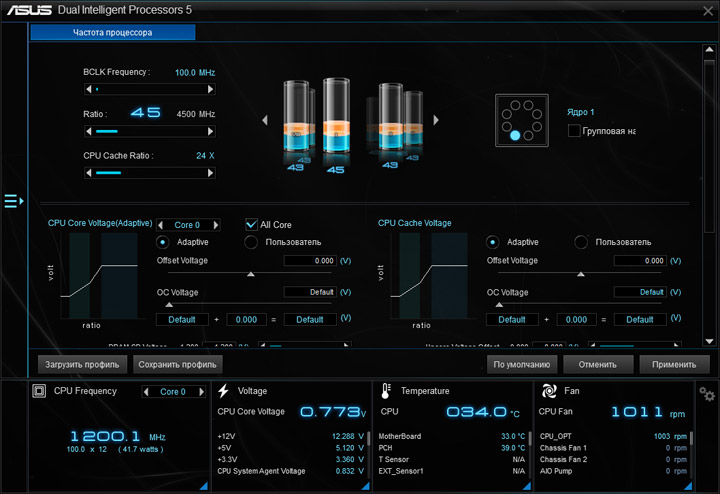Click the CPU Core Voltage 0.773 V reading
Image resolution: width=720 pixels, height=494 pixels.
[x=333, y=412]
